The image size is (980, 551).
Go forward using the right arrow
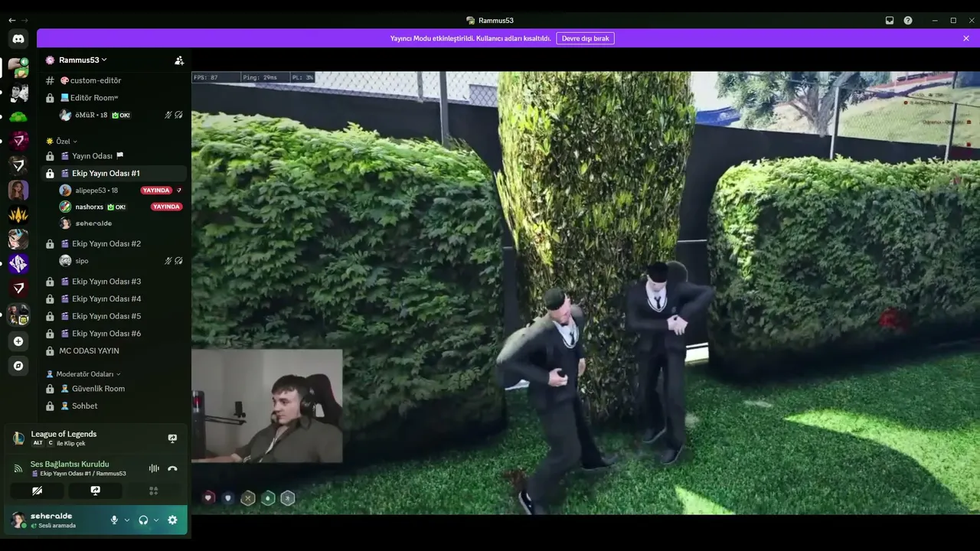[x=25, y=20]
